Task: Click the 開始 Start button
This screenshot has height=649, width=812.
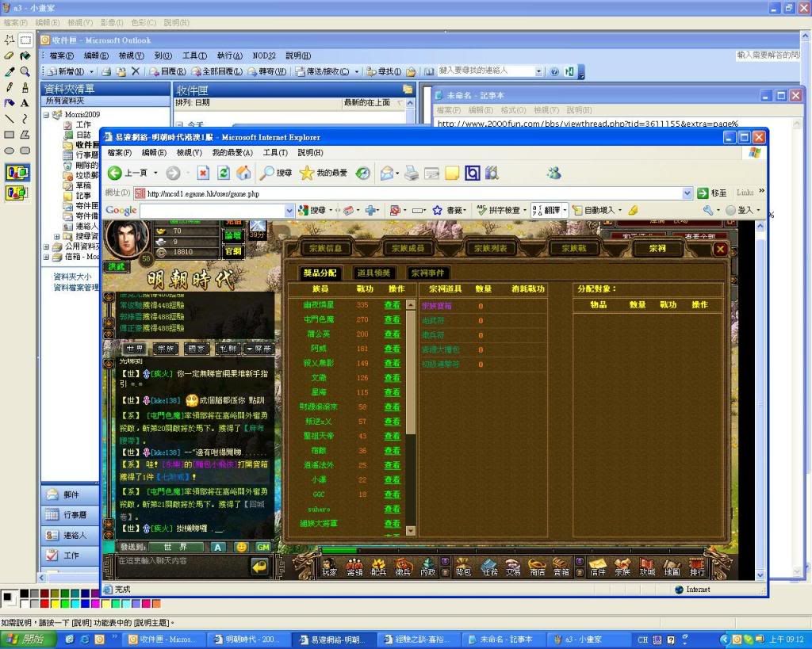Action: point(28,639)
